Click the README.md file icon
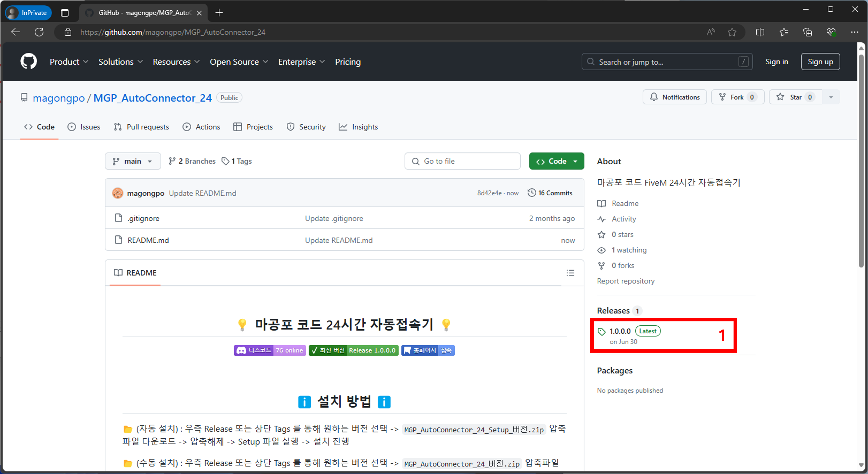The height and width of the screenshot is (474, 868). pos(118,240)
